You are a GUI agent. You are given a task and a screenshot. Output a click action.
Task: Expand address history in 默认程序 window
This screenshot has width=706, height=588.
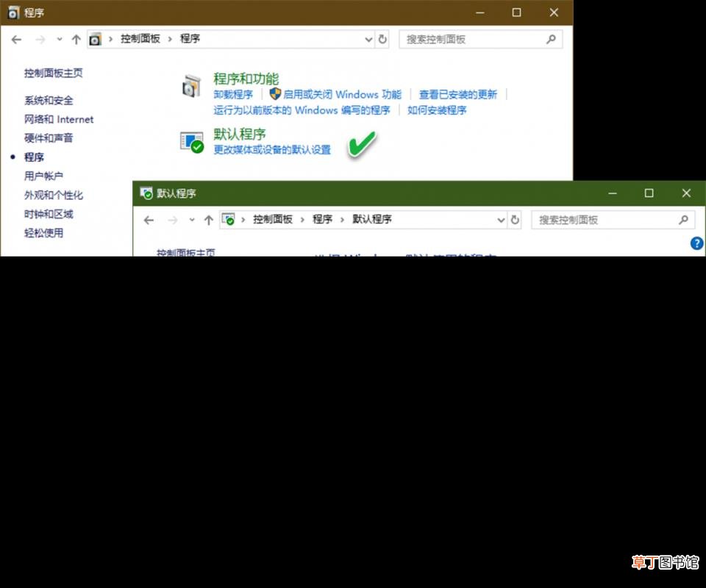pyautogui.click(x=501, y=220)
